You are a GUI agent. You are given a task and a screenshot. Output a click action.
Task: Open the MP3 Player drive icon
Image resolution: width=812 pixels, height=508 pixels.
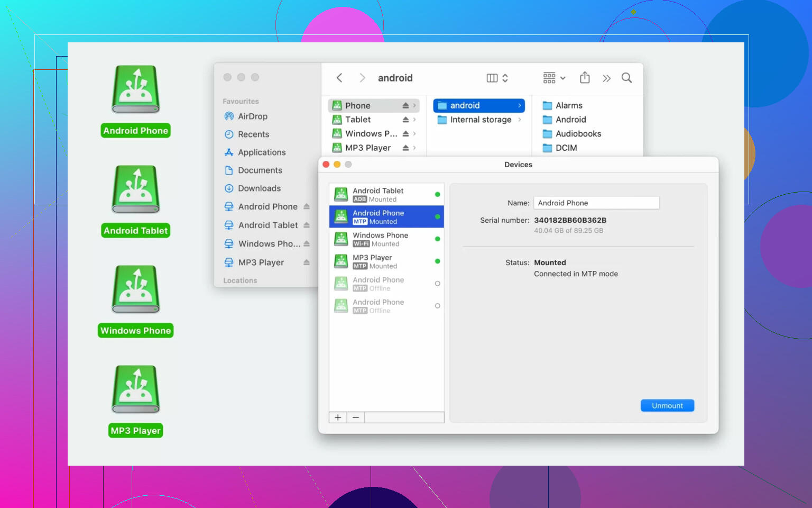[x=136, y=389]
